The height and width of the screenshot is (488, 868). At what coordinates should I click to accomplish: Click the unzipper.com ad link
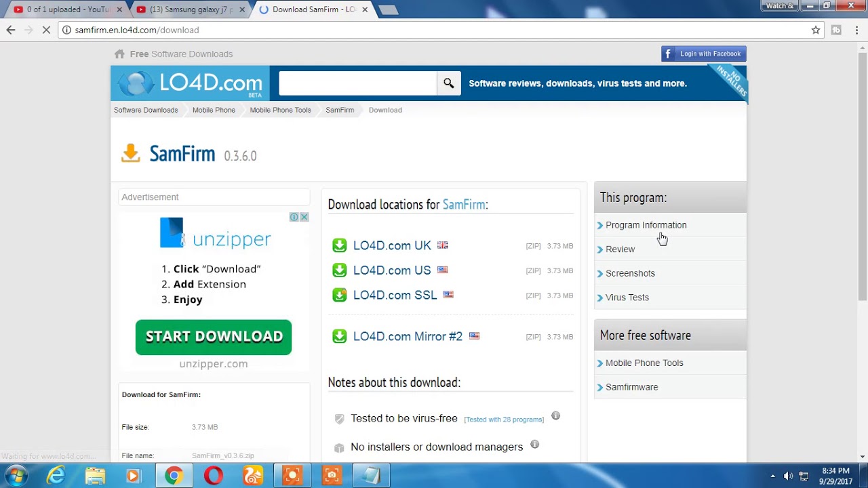coord(214,364)
